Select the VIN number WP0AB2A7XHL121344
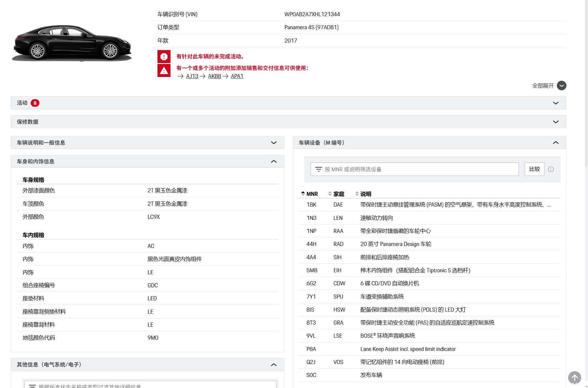Image resolution: width=588 pixels, height=388 pixels. [312, 14]
